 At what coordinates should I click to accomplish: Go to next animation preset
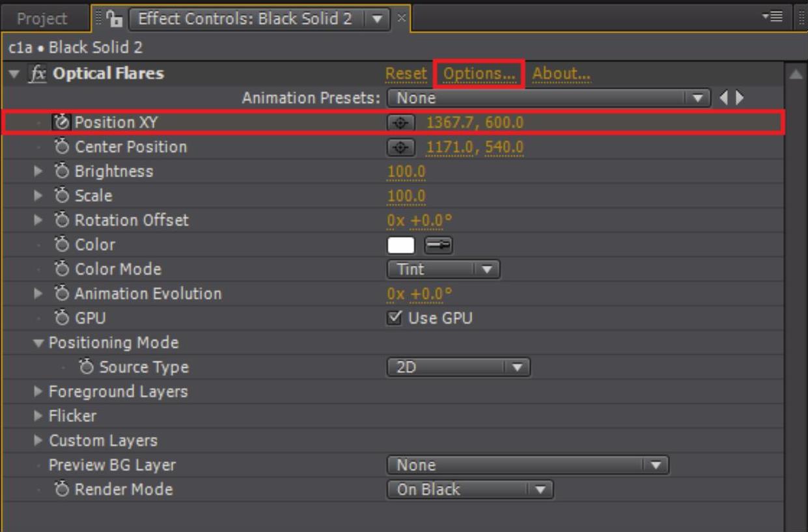tap(738, 98)
